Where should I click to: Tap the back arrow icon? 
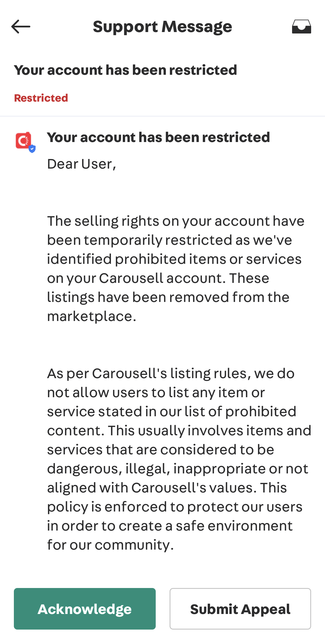21,27
